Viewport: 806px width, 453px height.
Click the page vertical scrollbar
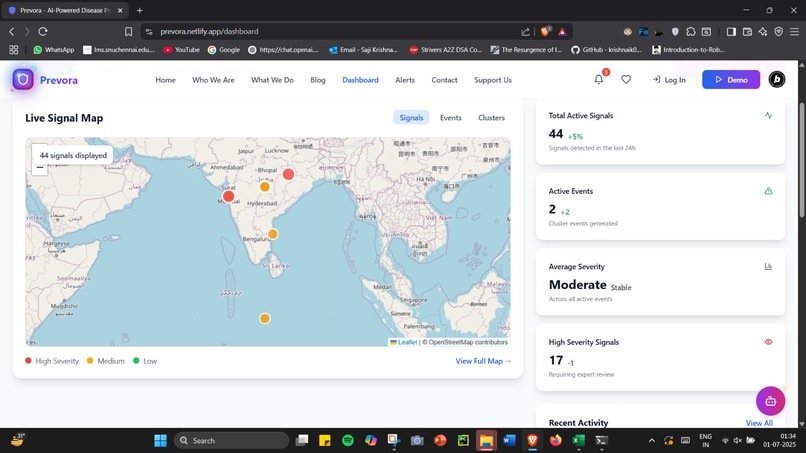coord(801,159)
